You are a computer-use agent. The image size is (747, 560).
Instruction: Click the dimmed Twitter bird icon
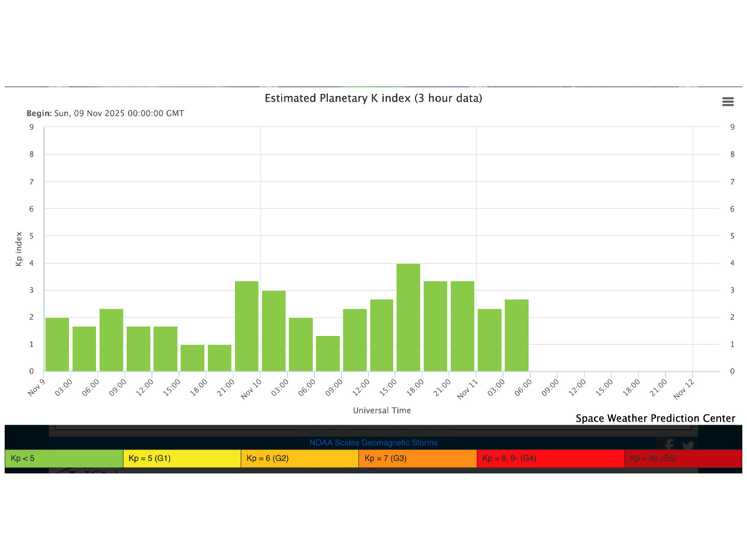pos(688,445)
